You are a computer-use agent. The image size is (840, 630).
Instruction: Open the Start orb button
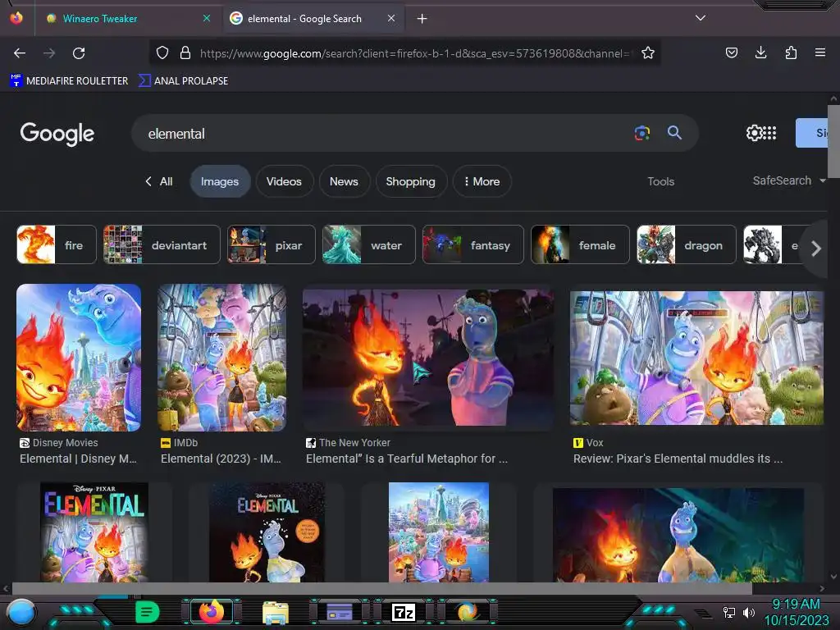(x=21, y=612)
